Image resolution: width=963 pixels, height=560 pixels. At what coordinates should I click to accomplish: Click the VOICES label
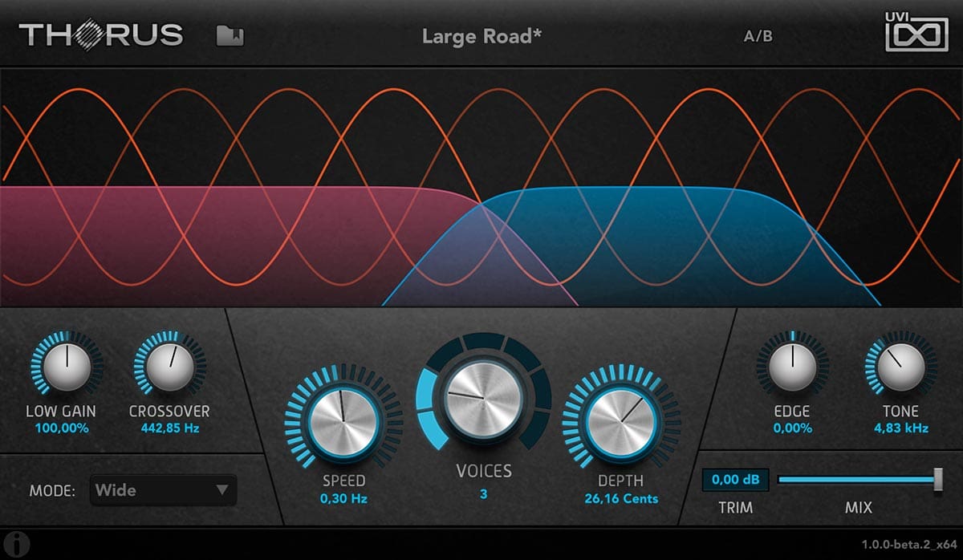(x=483, y=471)
